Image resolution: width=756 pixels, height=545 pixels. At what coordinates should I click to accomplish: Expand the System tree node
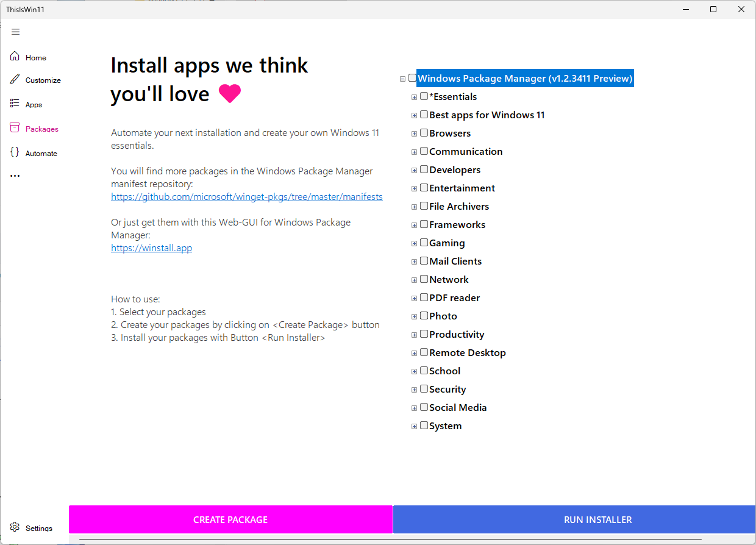click(x=415, y=426)
